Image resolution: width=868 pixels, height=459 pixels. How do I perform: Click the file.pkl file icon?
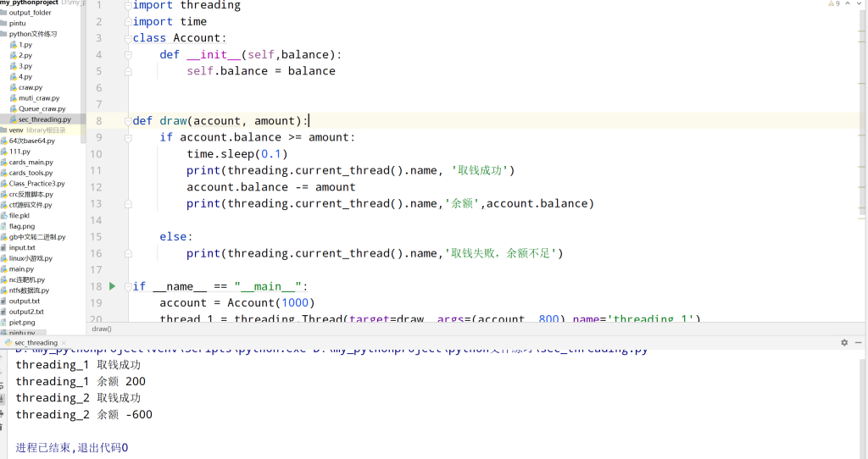point(4,215)
